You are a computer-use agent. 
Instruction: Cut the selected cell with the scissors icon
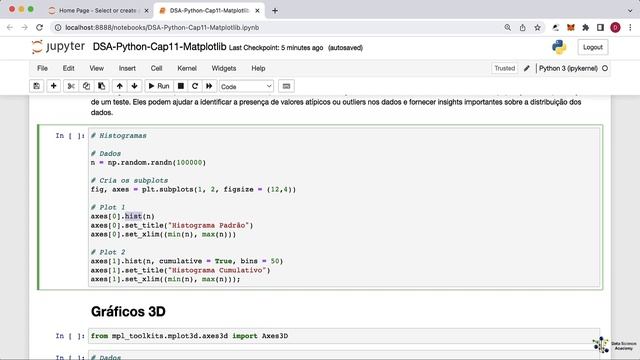coord(71,86)
